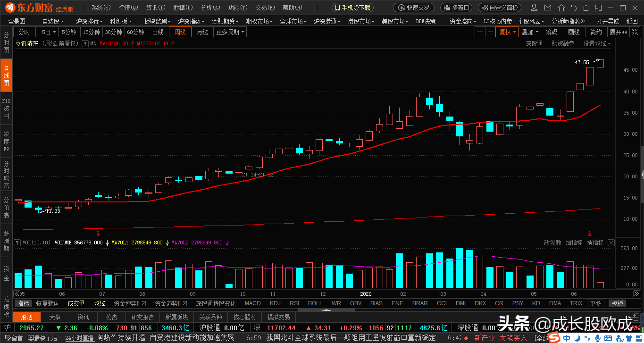Open the 系统(S) menu
The height and width of the screenshot is (343, 644).
[x=101, y=8]
